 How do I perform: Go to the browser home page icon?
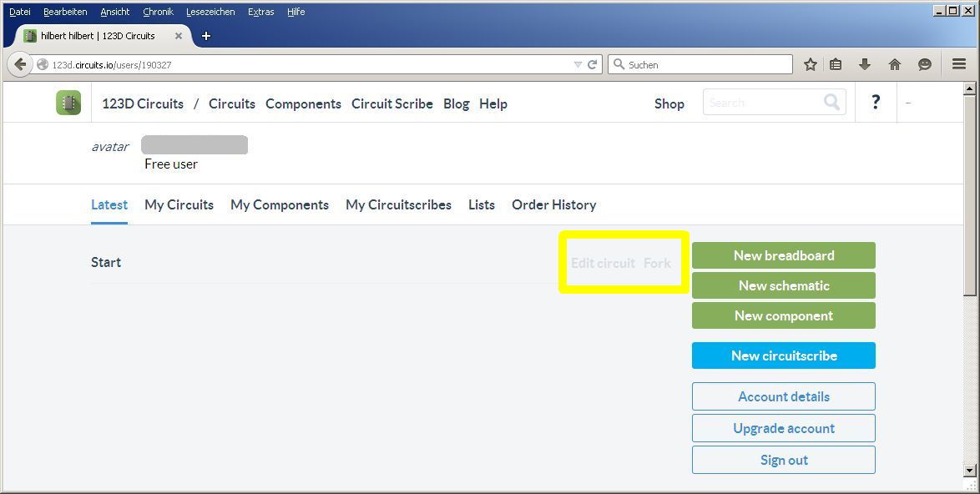pyautogui.click(x=895, y=64)
